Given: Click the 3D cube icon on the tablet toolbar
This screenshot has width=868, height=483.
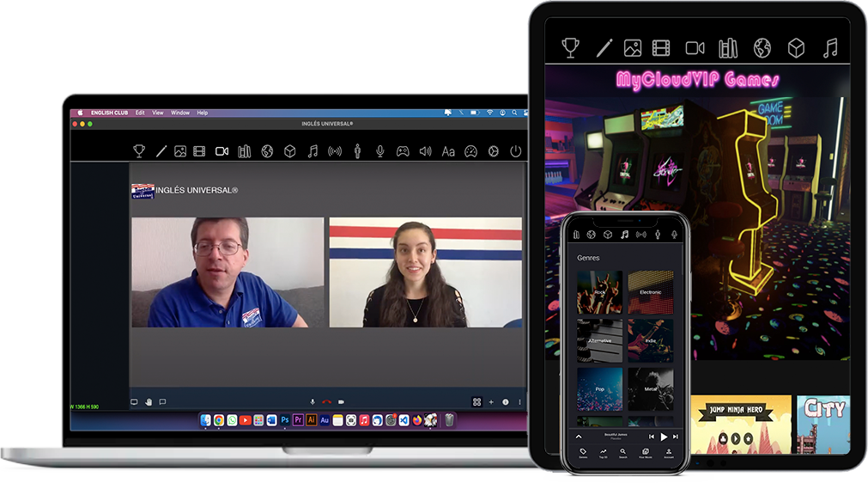Looking at the screenshot, I should [x=797, y=48].
